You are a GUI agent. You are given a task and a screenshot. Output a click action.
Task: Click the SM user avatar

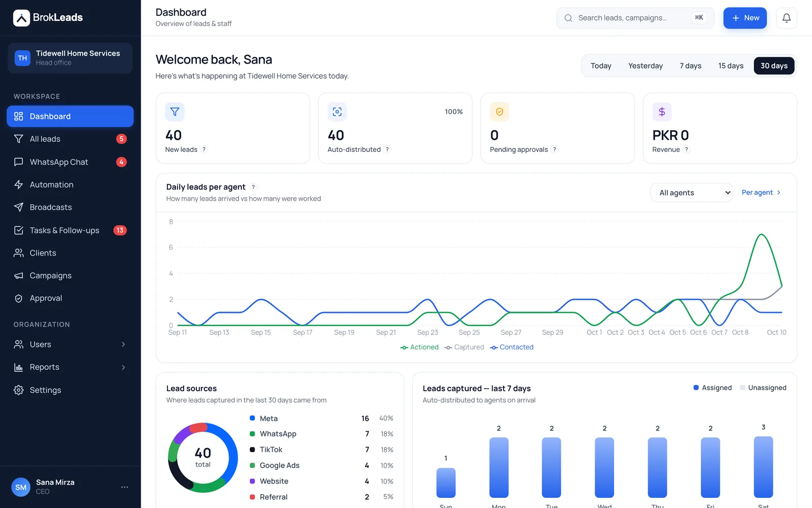click(x=21, y=487)
